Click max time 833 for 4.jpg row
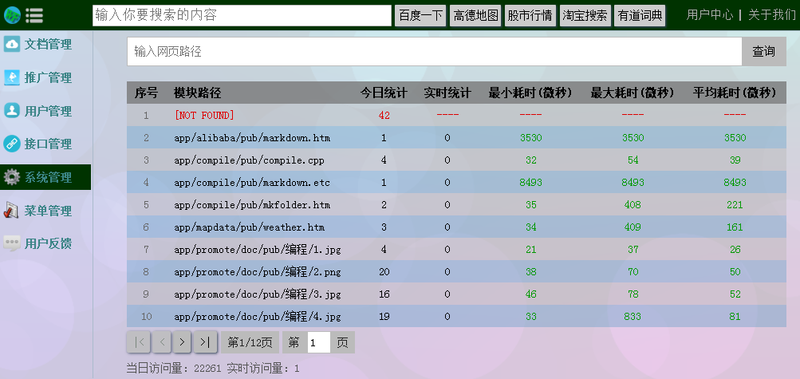Image resolution: width=800 pixels, height=379 pixels. coord(633,317)
